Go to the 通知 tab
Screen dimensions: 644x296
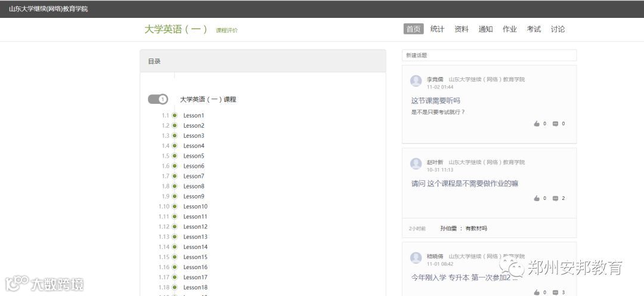(x=485, y=29)
